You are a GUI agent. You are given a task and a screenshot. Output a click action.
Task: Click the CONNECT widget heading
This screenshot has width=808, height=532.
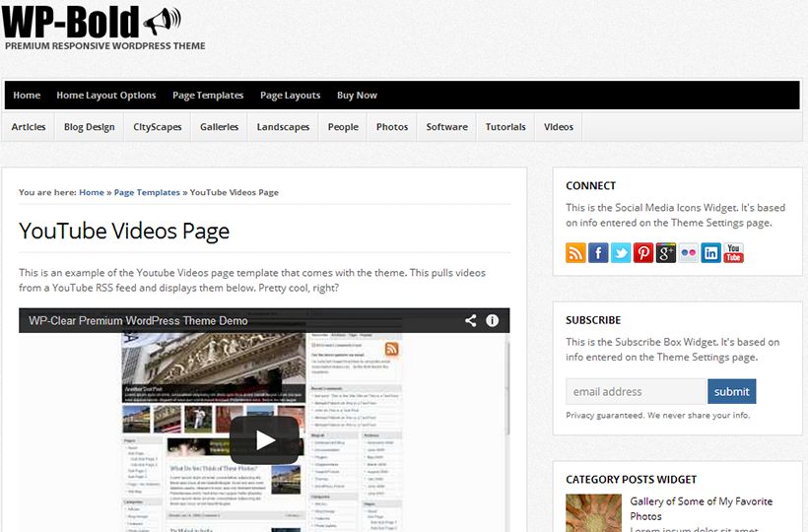(590, 186)
